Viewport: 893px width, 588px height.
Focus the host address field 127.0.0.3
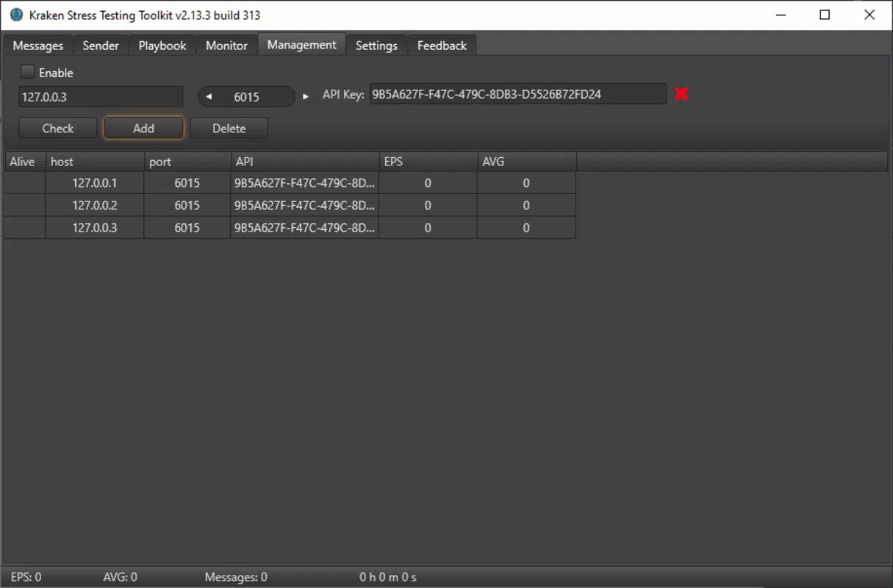[101, 96]
